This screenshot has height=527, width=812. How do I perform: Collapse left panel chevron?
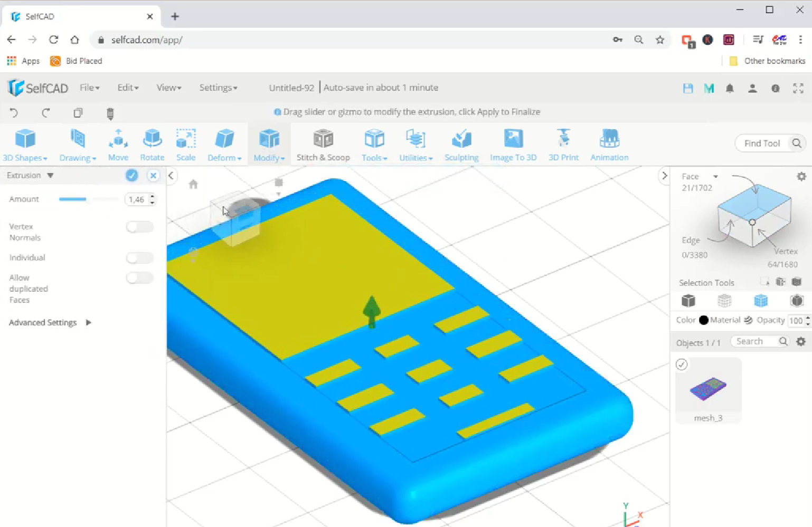pyautogui.click(x=171, y=176)
